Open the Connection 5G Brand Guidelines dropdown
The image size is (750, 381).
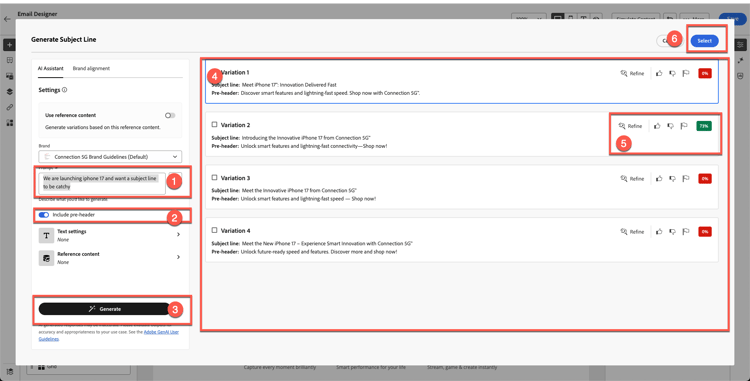click(110, 157)
